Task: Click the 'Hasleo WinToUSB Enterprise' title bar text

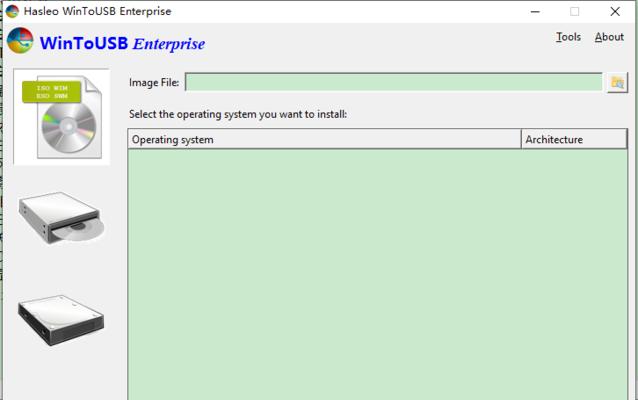Action: (x=98, y=11)
